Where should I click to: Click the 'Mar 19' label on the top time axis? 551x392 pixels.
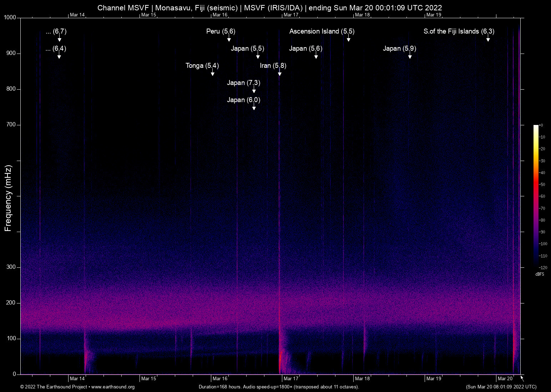pos(434,15)
